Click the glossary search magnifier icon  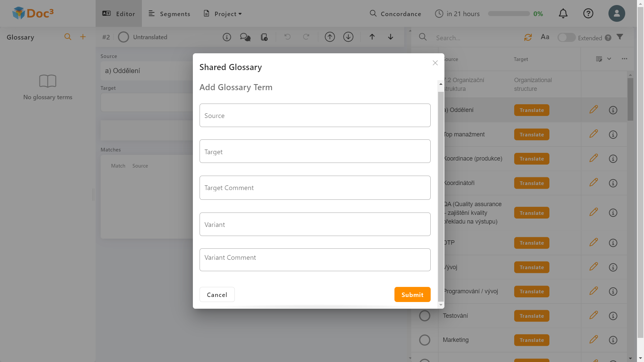click(68, 37)
